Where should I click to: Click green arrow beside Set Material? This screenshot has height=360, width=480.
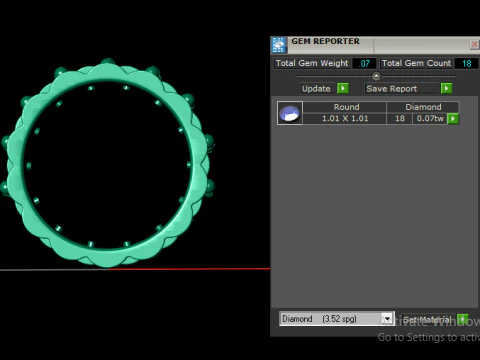(x=462, y=319)
